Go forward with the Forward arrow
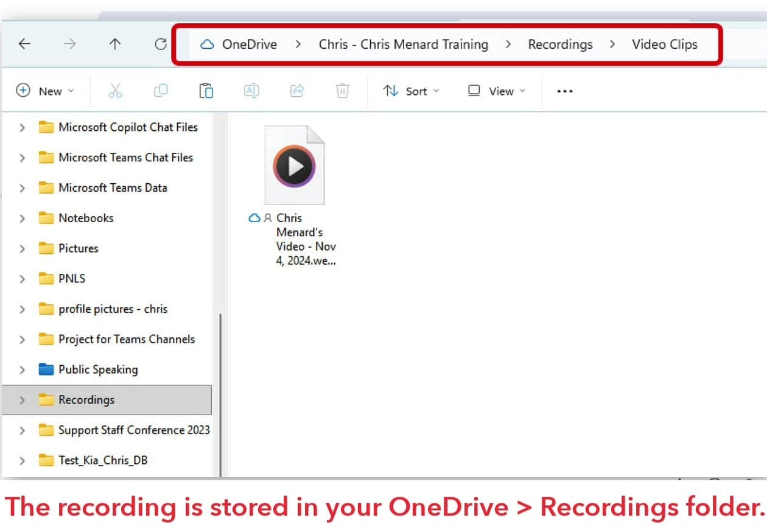 click(70, 44)
